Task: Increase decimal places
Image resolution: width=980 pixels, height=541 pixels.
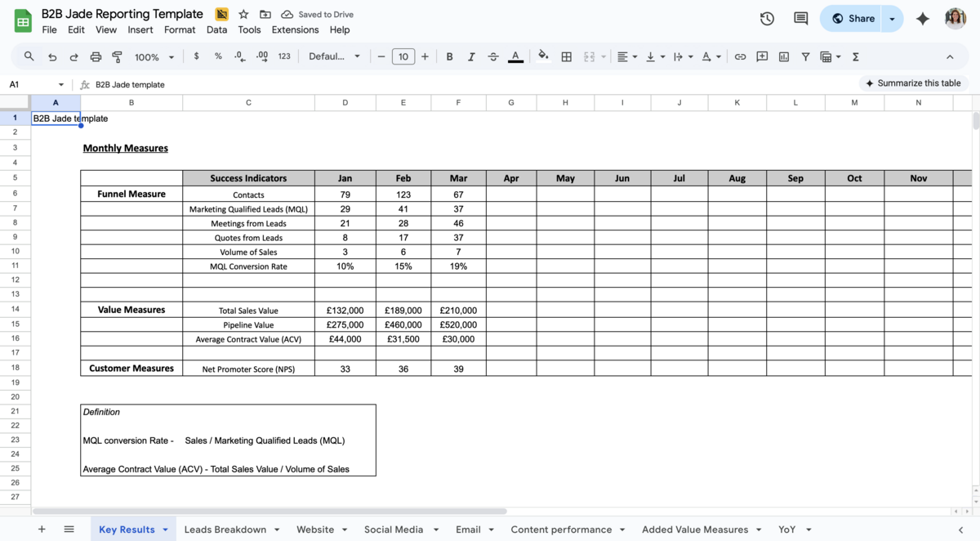Action: click(261, 56)
